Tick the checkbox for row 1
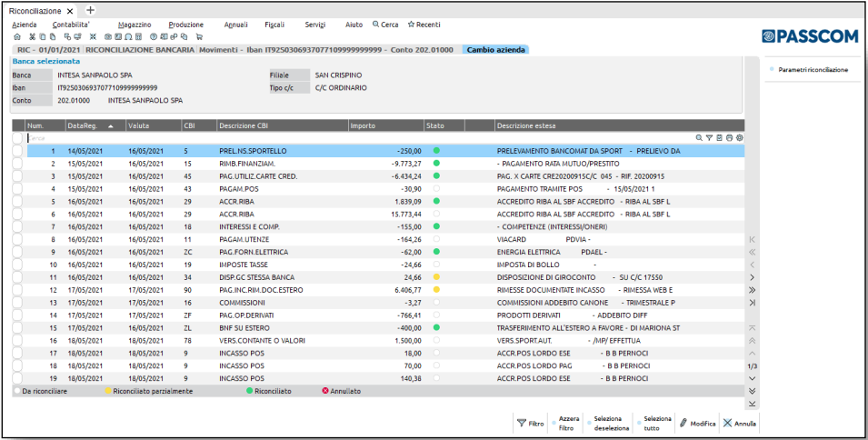The width and height of the screenshot is (868, 440). (17, 151)
